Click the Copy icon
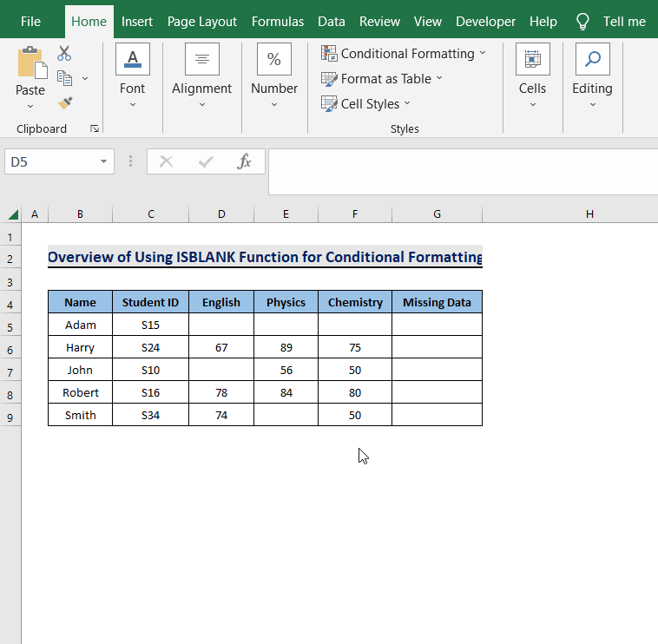Image resolution: width=658 pixels, height=644 pixels. [x=64, y=78]
